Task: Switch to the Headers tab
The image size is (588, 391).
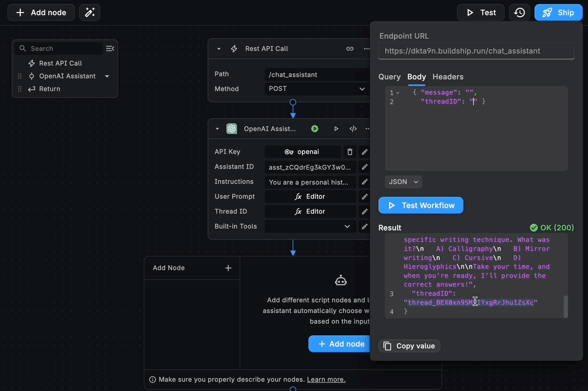Action: (448, 77)
